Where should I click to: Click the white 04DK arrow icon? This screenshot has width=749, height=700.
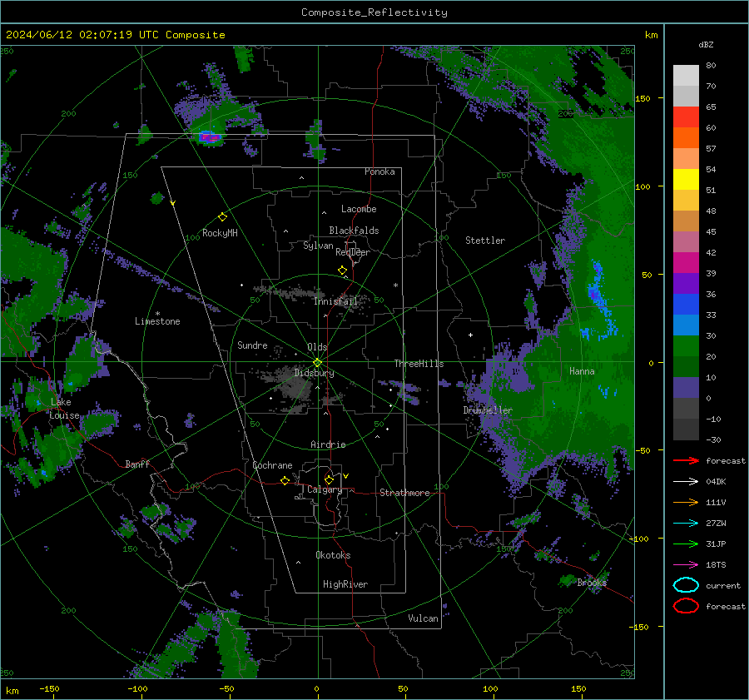[x=686, y=482]
